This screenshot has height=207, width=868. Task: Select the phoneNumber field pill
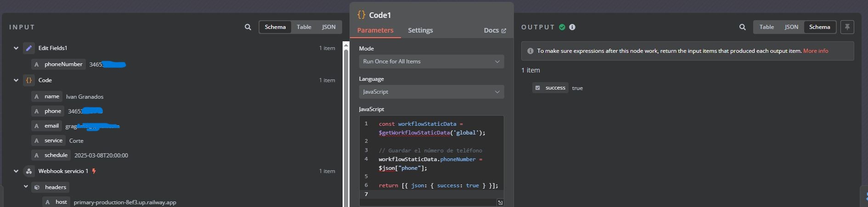point(58,65)
